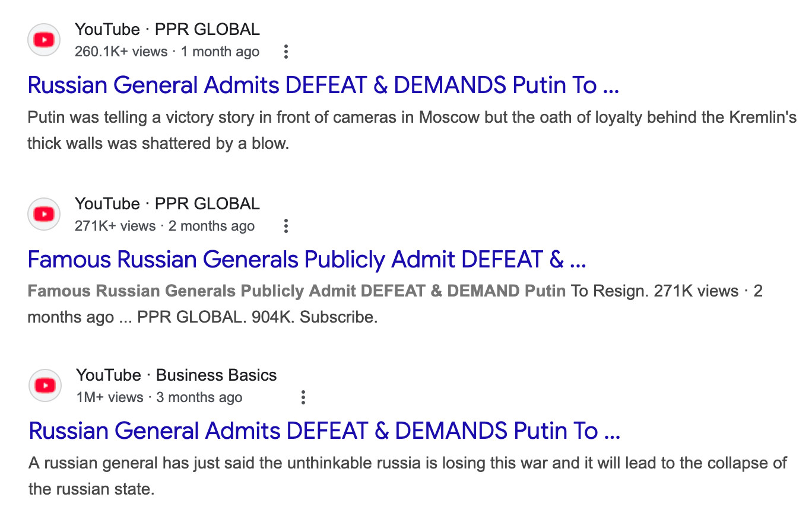Open the 'Famous Russian Generals Publicly Admit DEFEAT' link
The image size is (812, 526).
pos(306,260)
